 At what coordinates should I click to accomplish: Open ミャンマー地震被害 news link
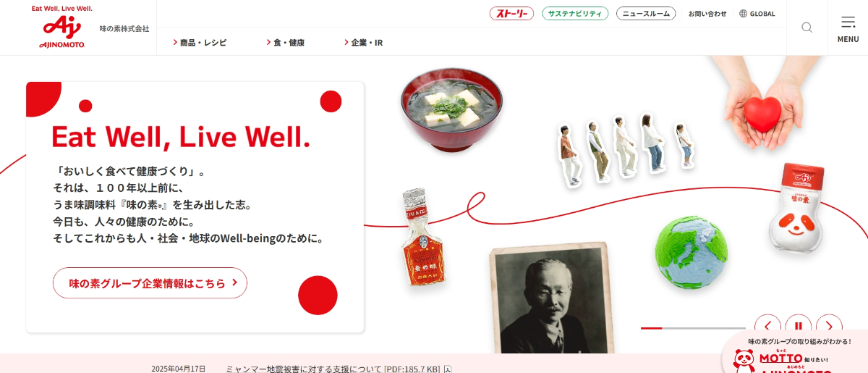pyautogui.click(x=333, y=369)
